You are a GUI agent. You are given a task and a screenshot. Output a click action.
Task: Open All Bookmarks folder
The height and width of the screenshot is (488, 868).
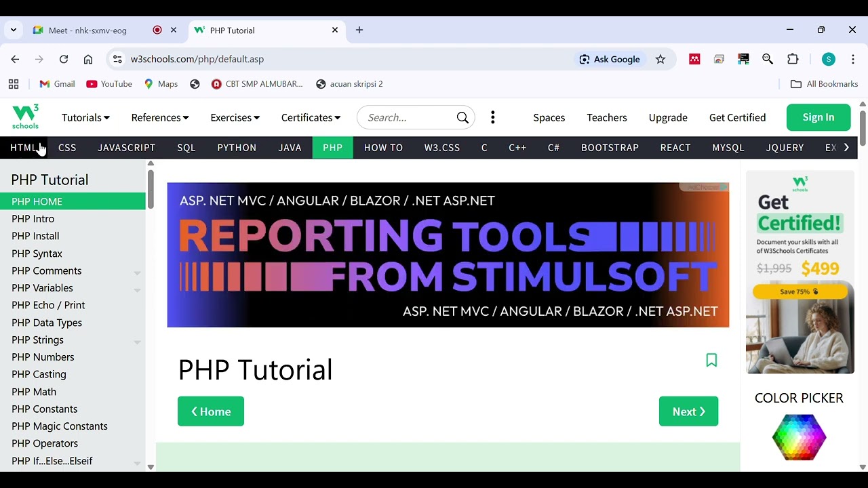[x=825, y=84]
